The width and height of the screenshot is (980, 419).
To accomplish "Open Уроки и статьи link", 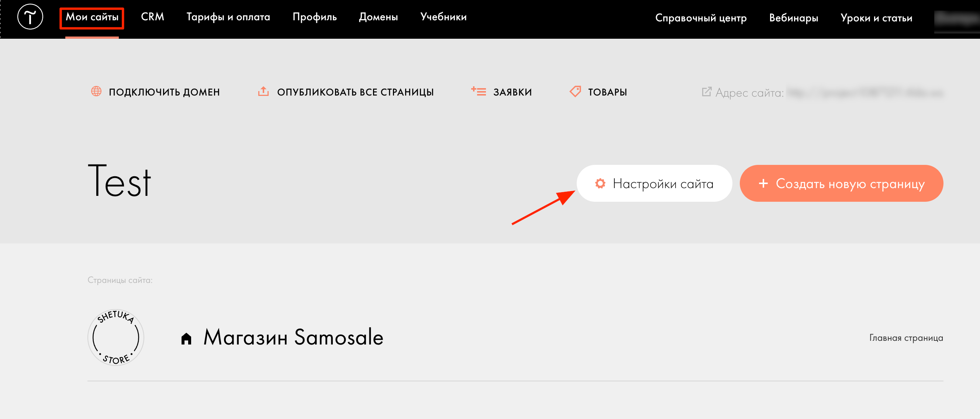I will pos(877,18).
